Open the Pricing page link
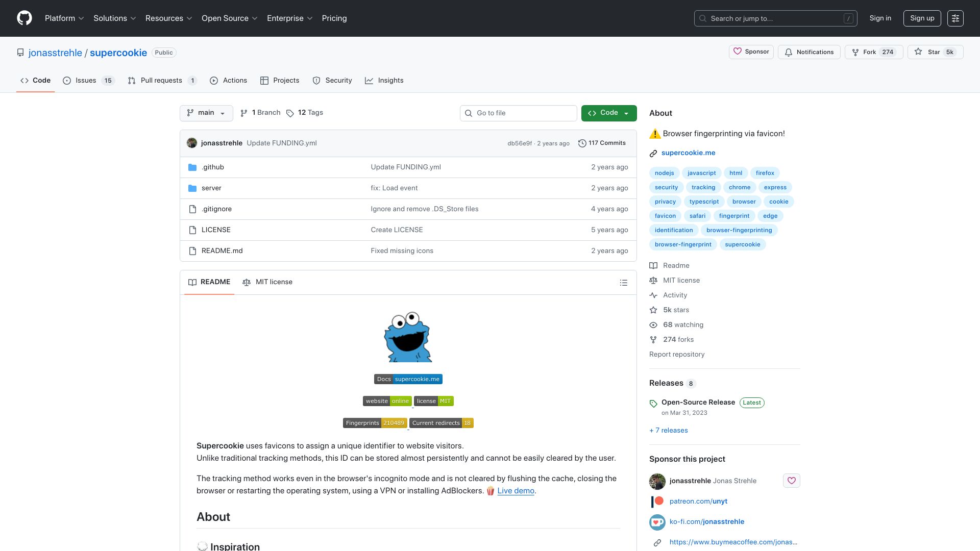Viewport: 980px width, 551px height. point(334,18)
